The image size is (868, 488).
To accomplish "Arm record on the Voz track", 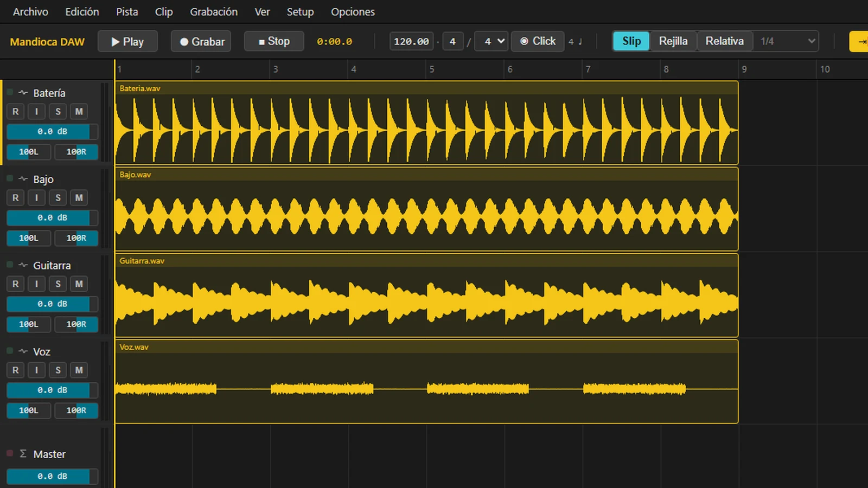I will coord(15,370).
